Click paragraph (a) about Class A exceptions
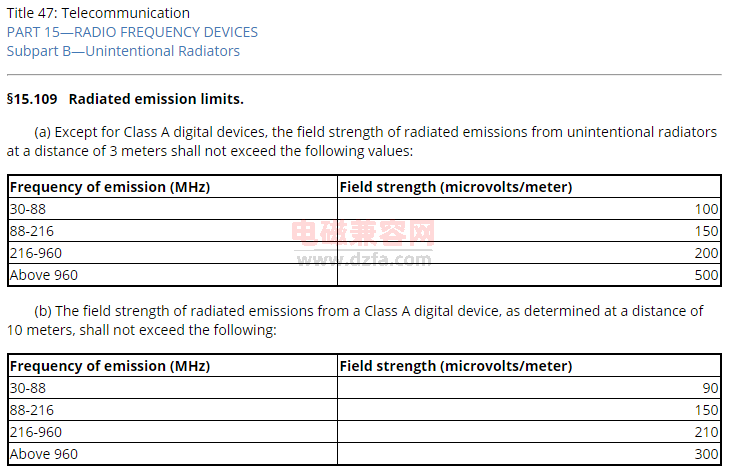 click(362, 142)
